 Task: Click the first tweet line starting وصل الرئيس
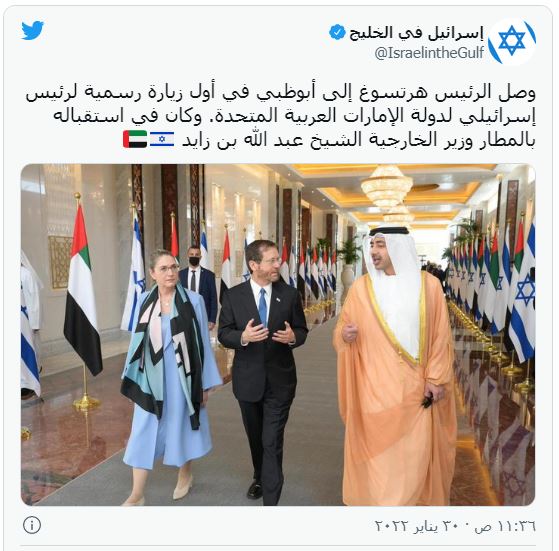(280, 94)
